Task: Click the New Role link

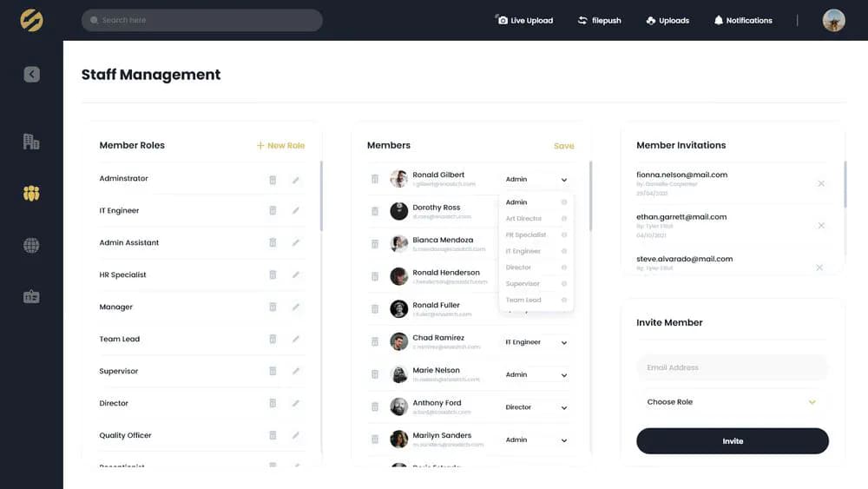Action: 280,146
